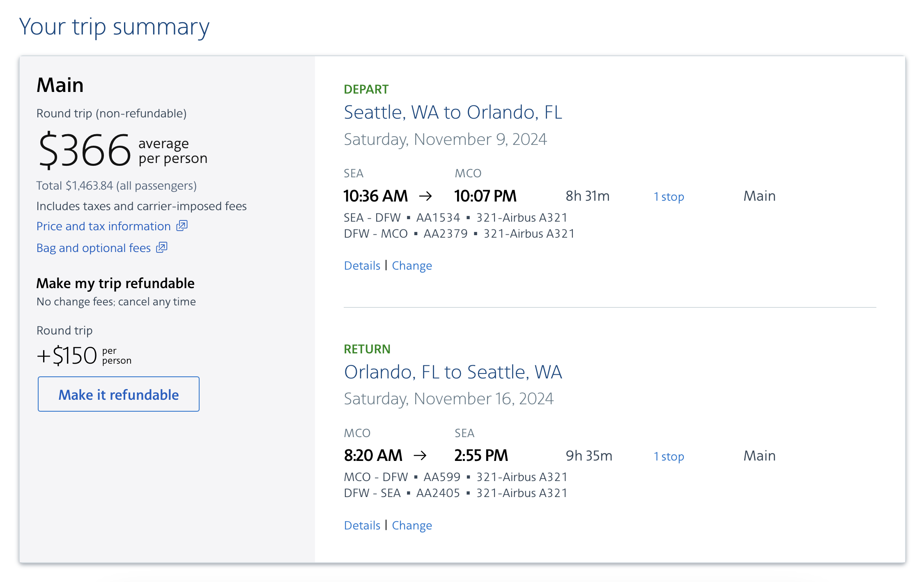Screen dimensions: 924x582
Task: Click the external link icon beside Bag and optional fees
Action: point(162,247)
